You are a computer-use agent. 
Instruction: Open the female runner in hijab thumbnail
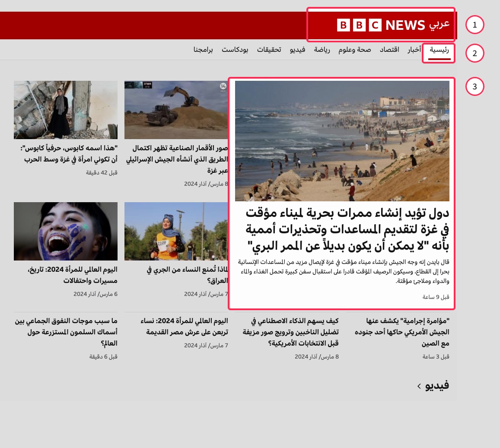click(x=176, y=232)
